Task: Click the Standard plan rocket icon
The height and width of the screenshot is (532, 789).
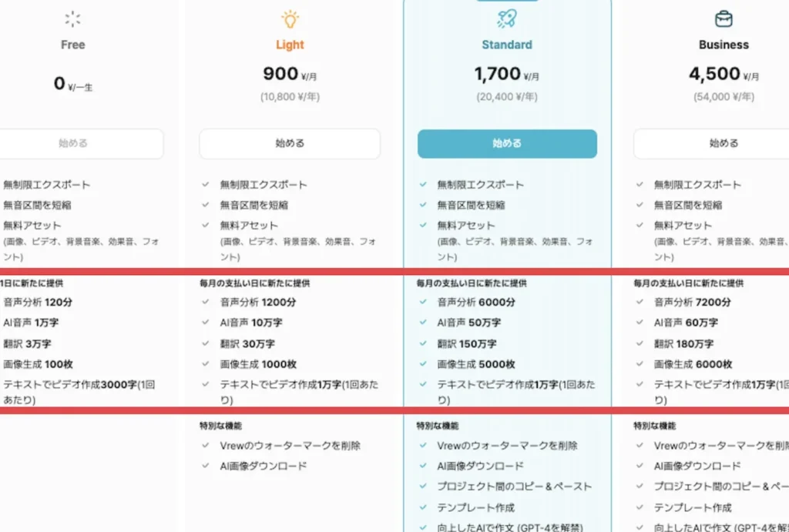Action: tap(506, 18)
